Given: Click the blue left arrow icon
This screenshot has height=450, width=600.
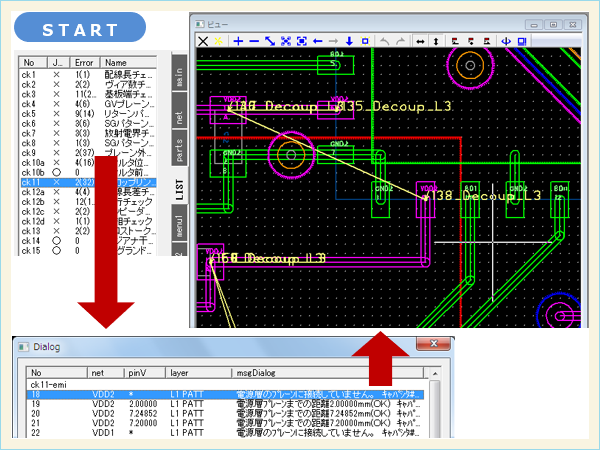Looking at the screenshot, I should [x=318, y=41].
